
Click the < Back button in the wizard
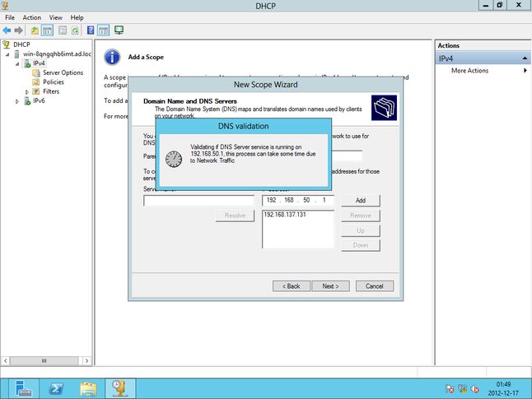(x=291, y=286)
